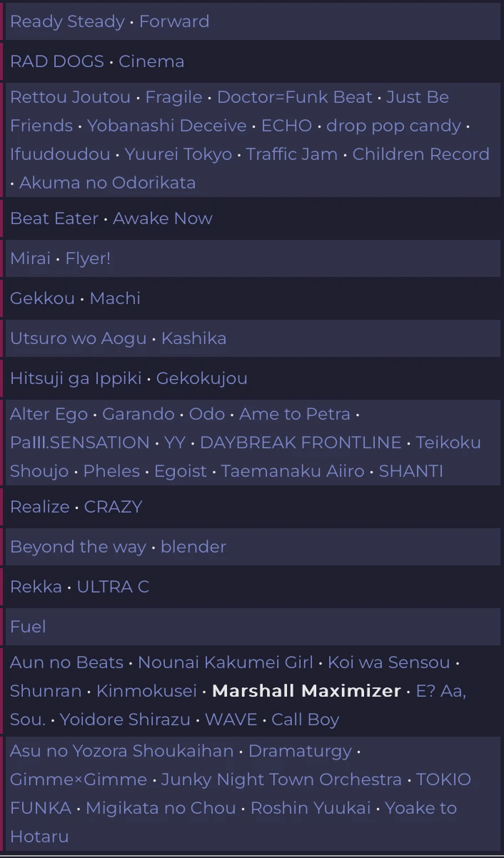Image resolution: width=504 pixels, height=858 pixels.
Task: Open the Taemanaku Aiiro link
Action: click(x=292, y=471)
